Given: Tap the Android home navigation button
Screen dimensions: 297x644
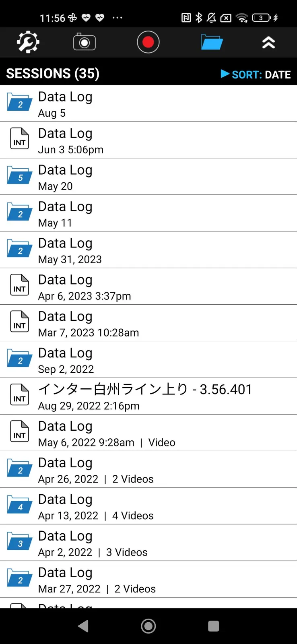Looking at the screenshot, I should pos(148,626).
